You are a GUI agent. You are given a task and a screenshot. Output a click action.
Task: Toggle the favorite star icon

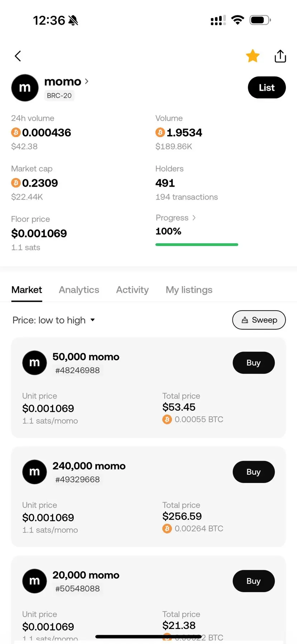click(x=253, y=56)
